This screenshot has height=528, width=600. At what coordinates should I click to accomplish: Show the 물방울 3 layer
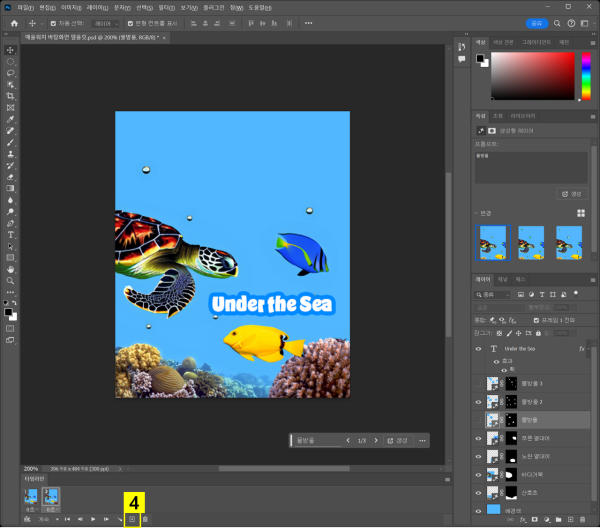[x=479, y=384]
